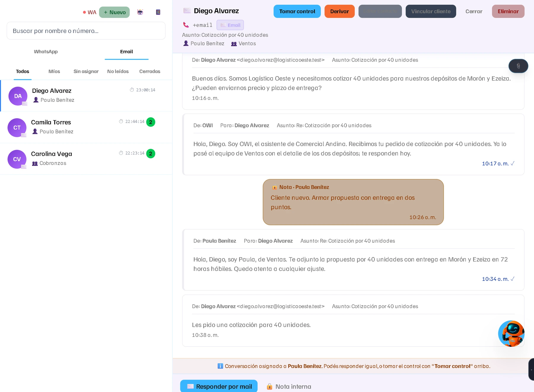534x392 pixels.
Task: Click the Nuevo button
Action: (115, 12)
